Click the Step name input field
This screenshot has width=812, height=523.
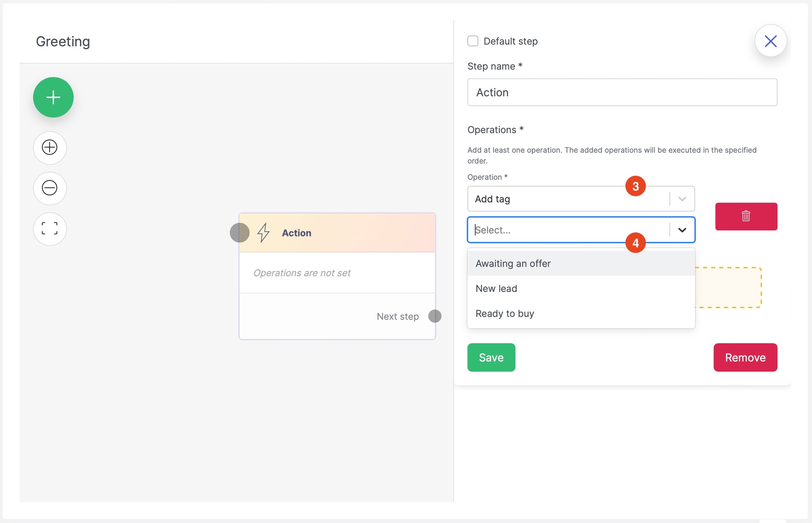pos(622,92)
